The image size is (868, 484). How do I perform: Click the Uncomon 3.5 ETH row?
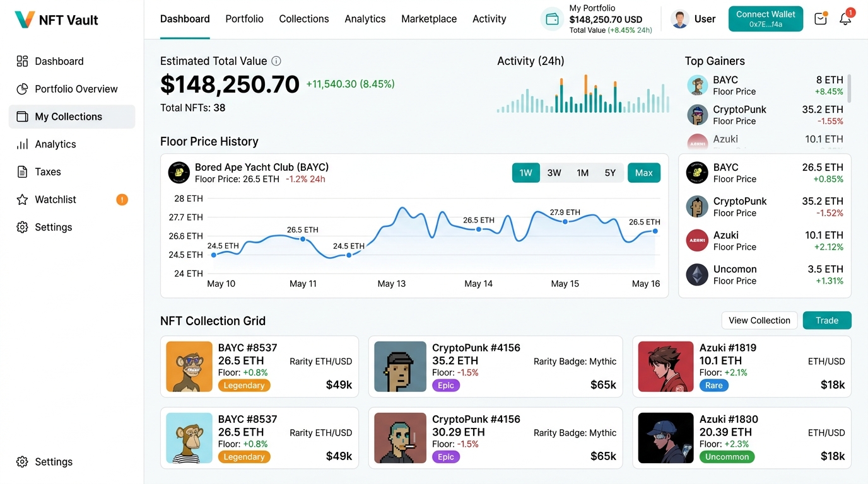click(x=765, y=275)
